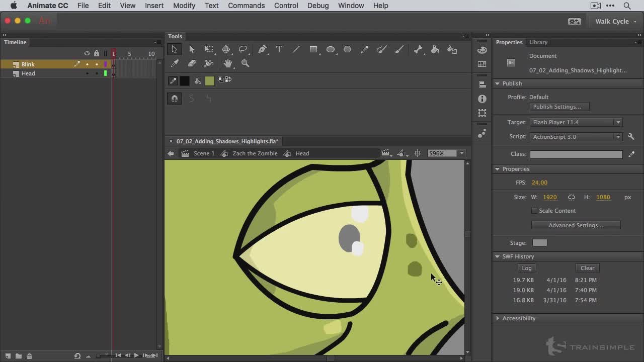Screen dimensions: 644x362
Task: Toggle lock dot for Blink layer
Action: point(97,64)
